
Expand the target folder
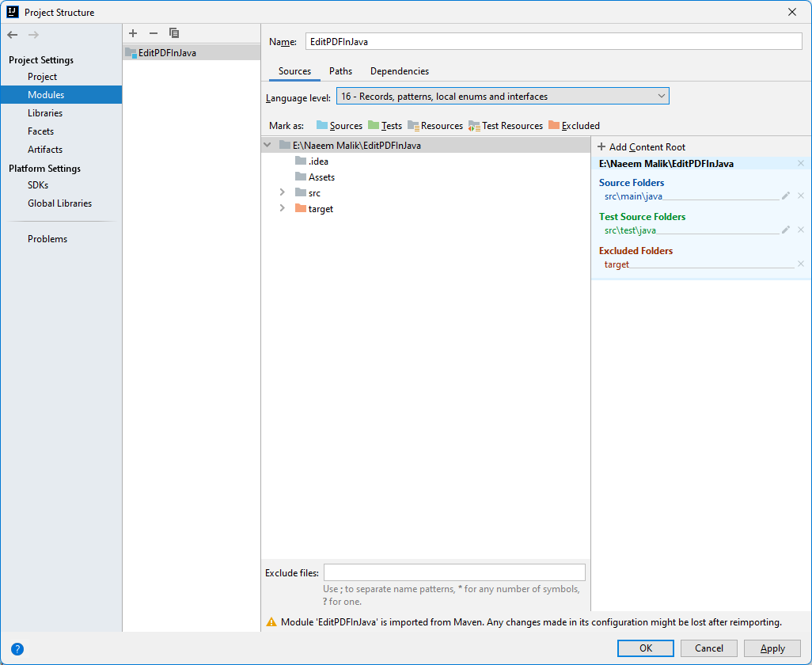282,208
